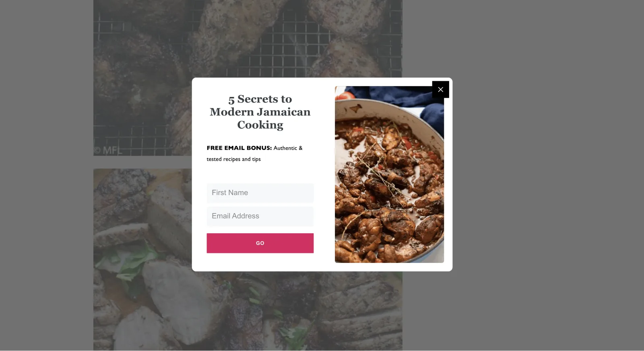Submit the form with the GO button
This screenshot has width=644, height=351.
[260, 243]
